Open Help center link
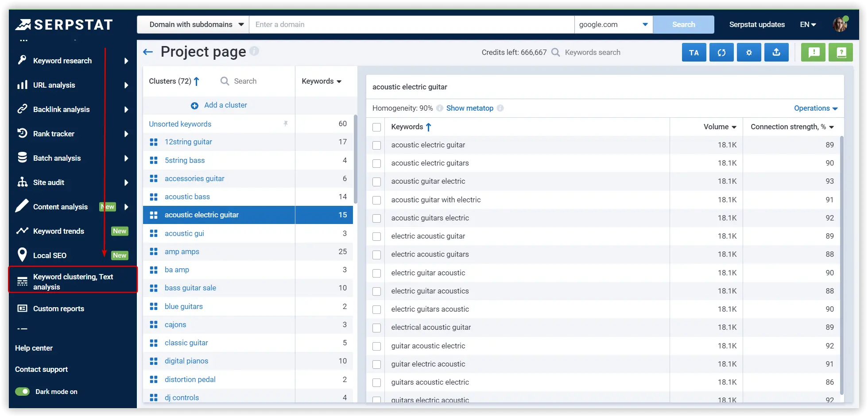This screenshot has height=417, width=868. [x=34, y=348]
